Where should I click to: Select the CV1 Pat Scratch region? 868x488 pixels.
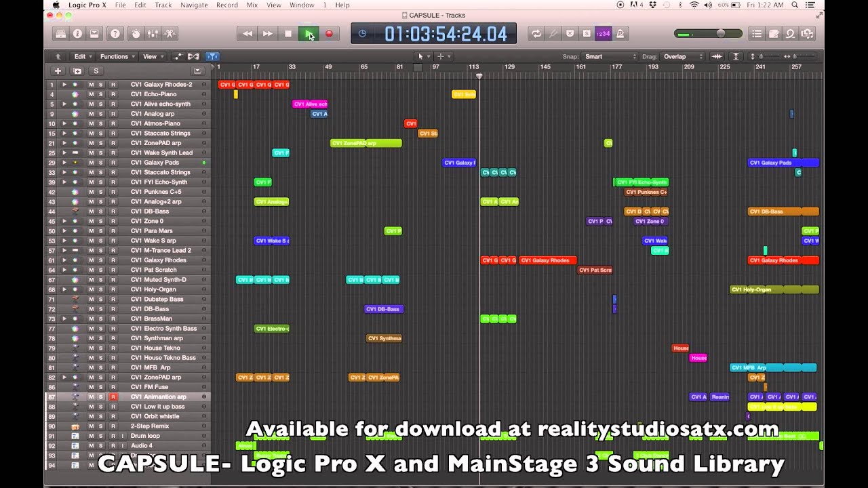click(595, 270)
